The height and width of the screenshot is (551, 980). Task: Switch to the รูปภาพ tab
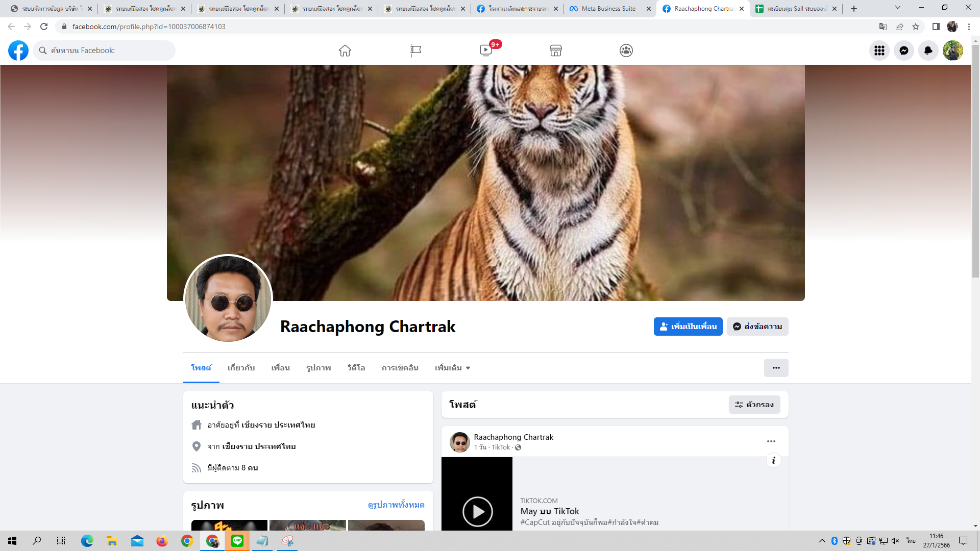tap(318, 368)
